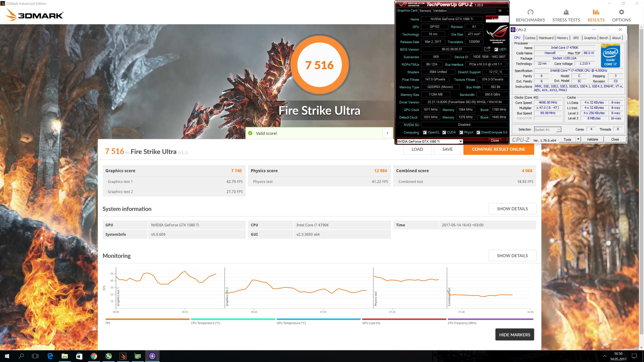Toggle OpenCL checkbox in GPU-Z

(x=425, y=132)
